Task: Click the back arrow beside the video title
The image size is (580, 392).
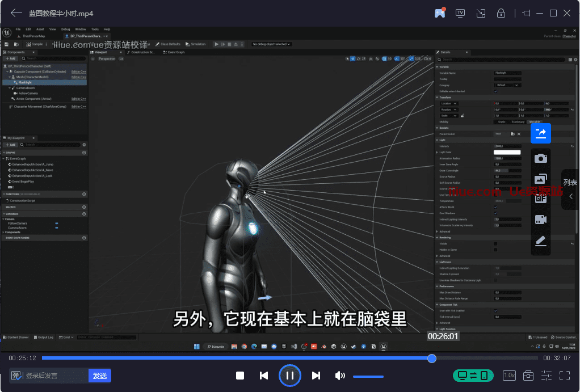Action: (x=16, y=13)
